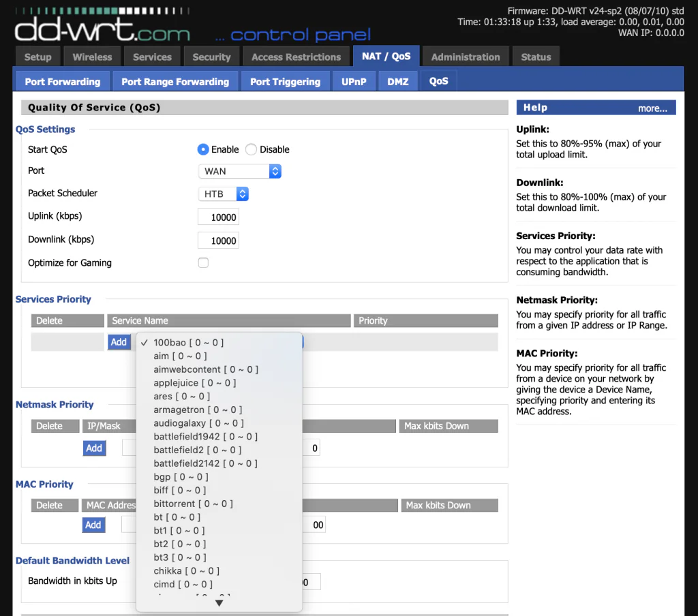
Task: Switch to the DMZ subtab
Action: coord(398,82)
